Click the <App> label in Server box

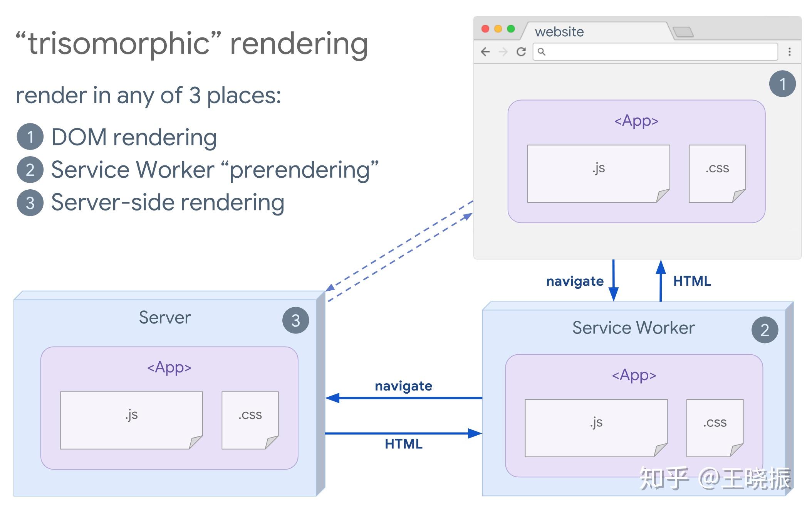tap(169, 367)
